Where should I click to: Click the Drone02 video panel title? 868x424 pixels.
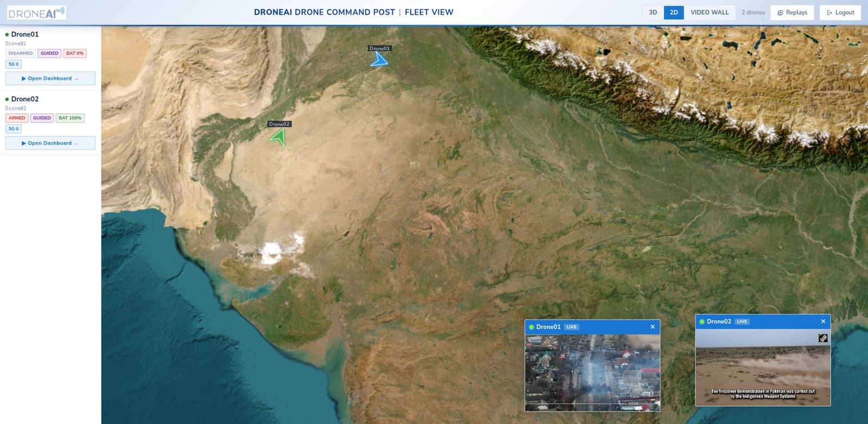point(719,321)
